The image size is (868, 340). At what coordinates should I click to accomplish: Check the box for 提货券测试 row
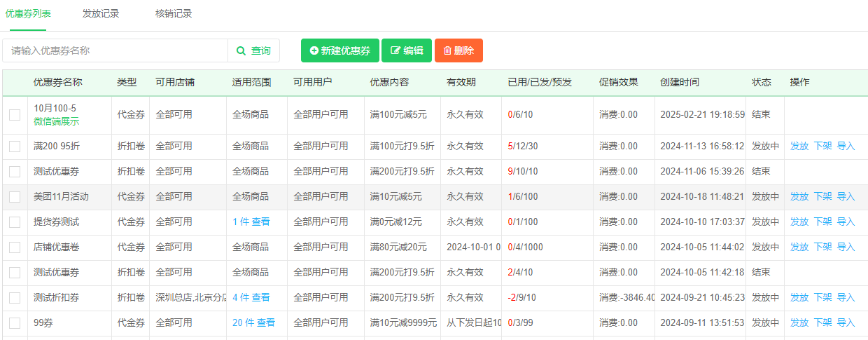tap(15, 222)
